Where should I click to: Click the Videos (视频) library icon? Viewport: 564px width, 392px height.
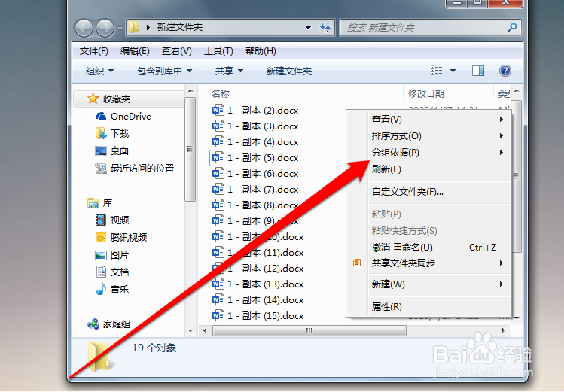101,220
